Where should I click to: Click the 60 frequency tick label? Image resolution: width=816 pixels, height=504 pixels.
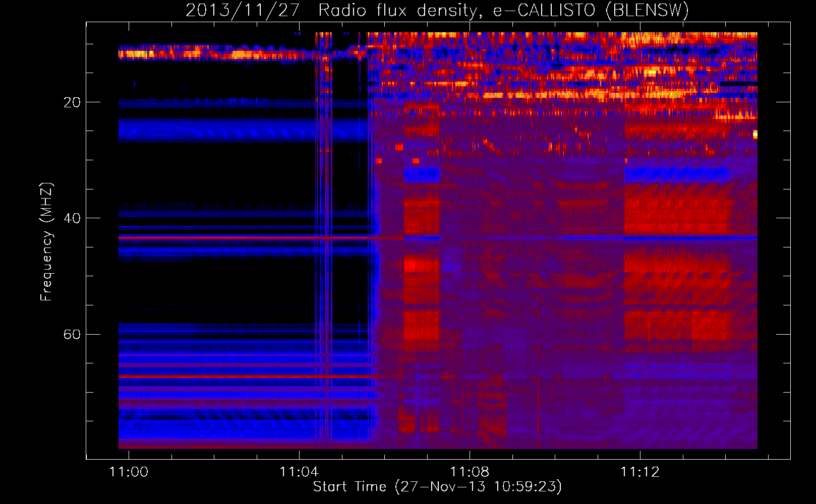(x=72, y=334)
